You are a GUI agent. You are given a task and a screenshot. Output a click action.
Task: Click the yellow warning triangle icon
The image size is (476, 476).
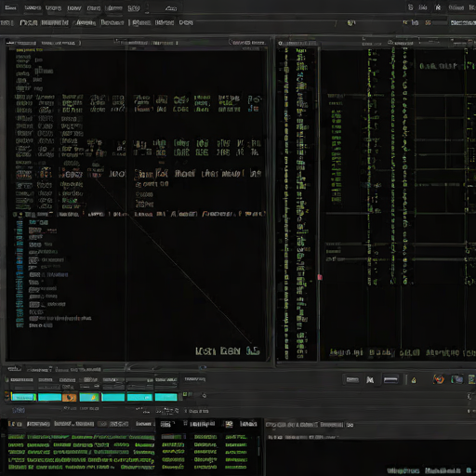point(414,380)
